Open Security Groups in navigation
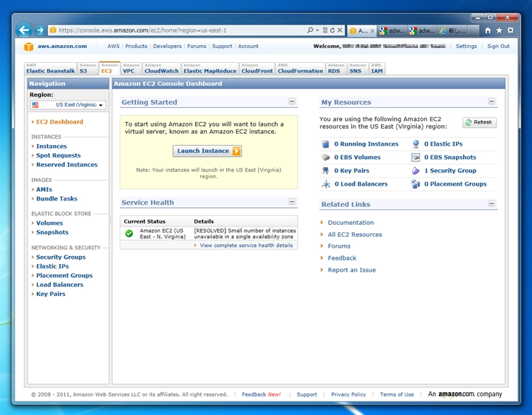Viewport: 532px width, 415px height. (x=61, y=257)
